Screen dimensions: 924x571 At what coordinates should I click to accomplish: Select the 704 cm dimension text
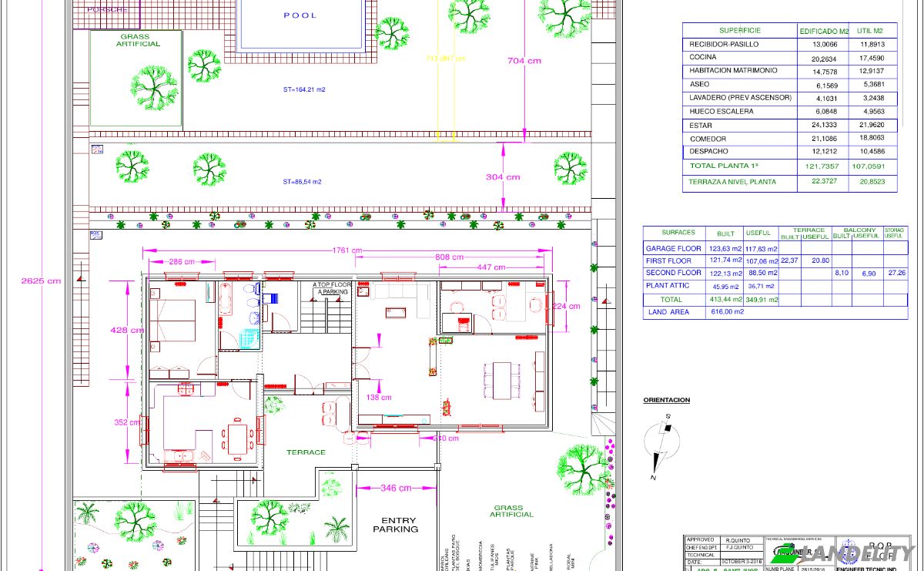click(x=524, y=61)
